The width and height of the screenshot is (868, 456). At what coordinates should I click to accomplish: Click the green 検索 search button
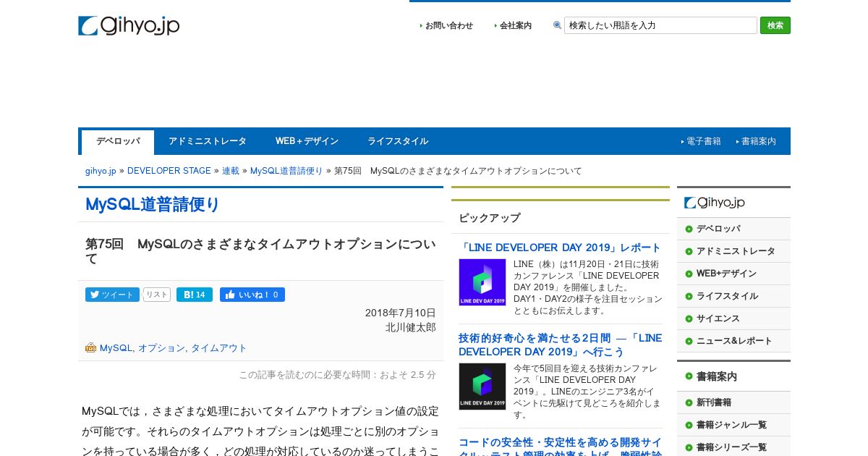(x=775, y=25)
